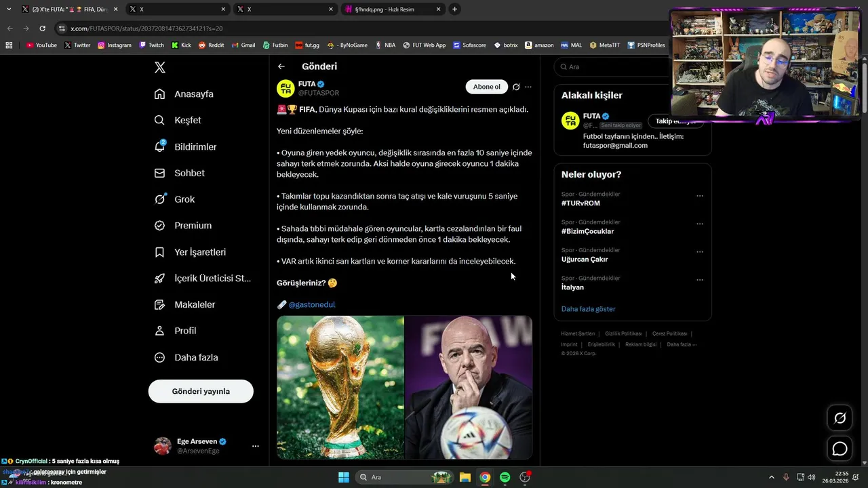Open Makaleler in the sidebar

(x=184, y=304)
